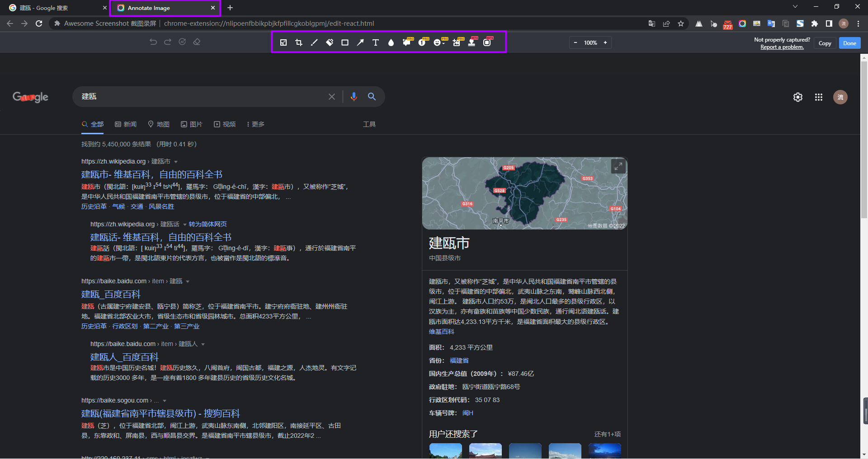This screenshot has width=868, height=459.
Task: Open the Chrome three-dot menu
Action: (858, 23)
